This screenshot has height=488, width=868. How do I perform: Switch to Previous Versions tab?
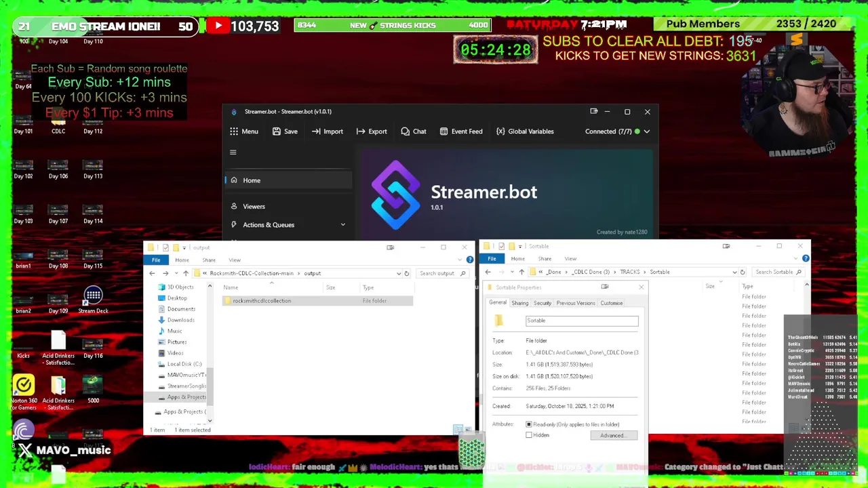point(576,303)
